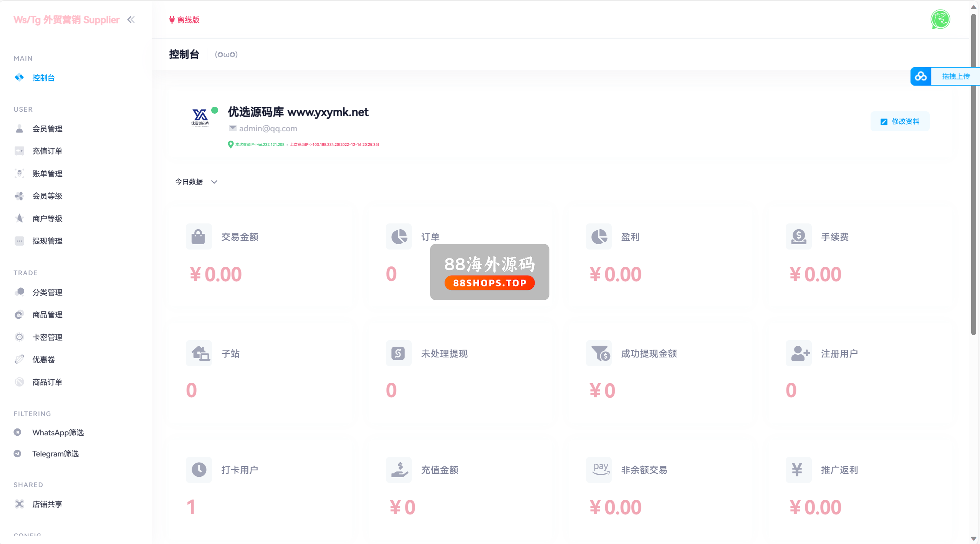
Task: Open WhatsApp筛选 filtering page
Action: (58, 433)
